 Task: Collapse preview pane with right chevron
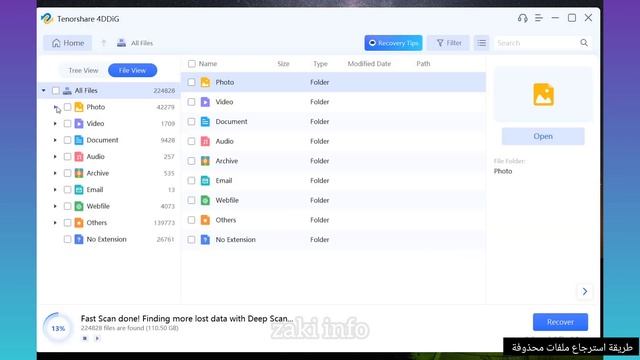584,291
